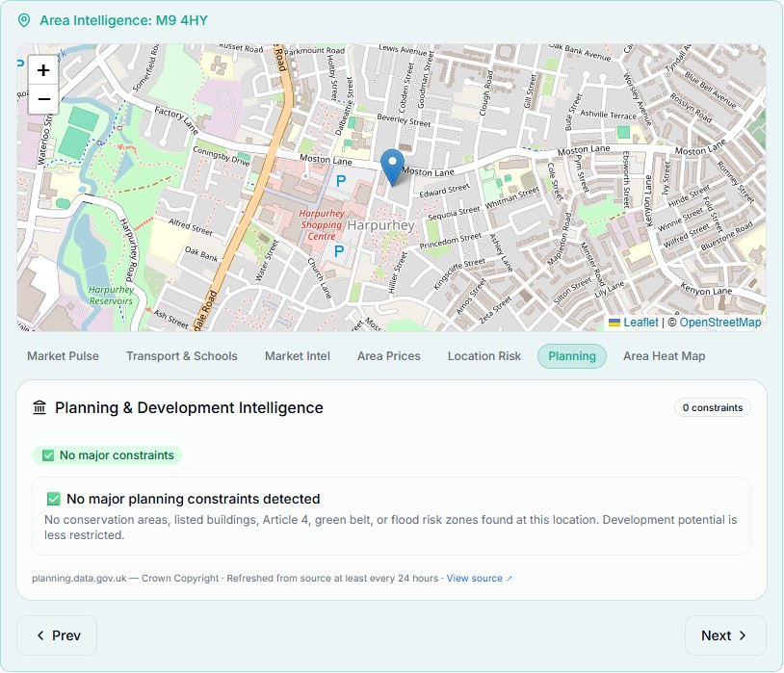Screen dimensions: 784x673
Task: Click the 'Blue Bell Avenue' map label
Action: [710, 91]
